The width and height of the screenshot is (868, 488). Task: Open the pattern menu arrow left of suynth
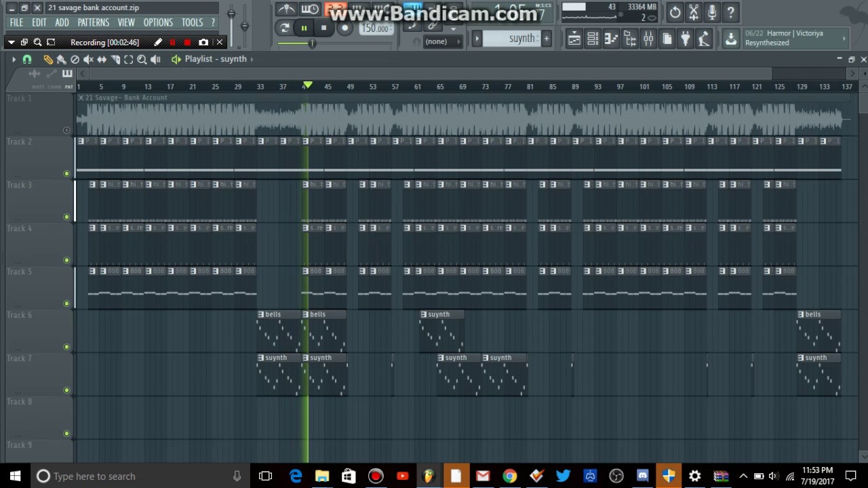coord(477,39)
